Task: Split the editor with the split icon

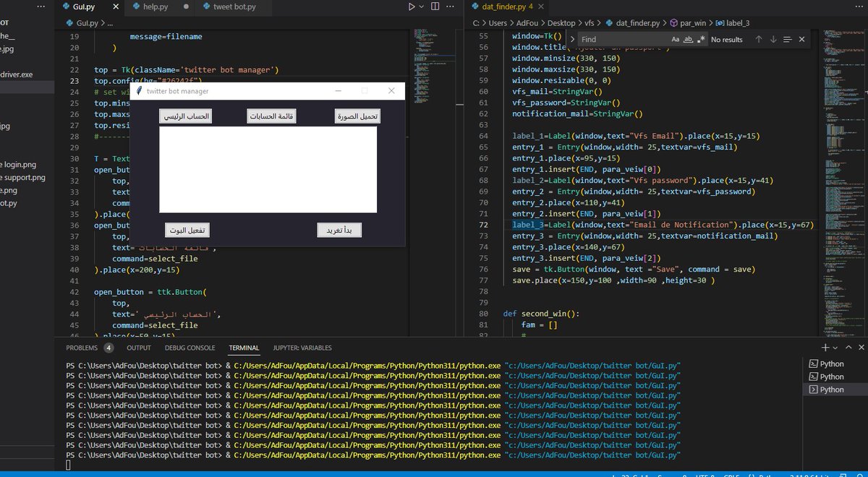Action: (x=435, y=7)
